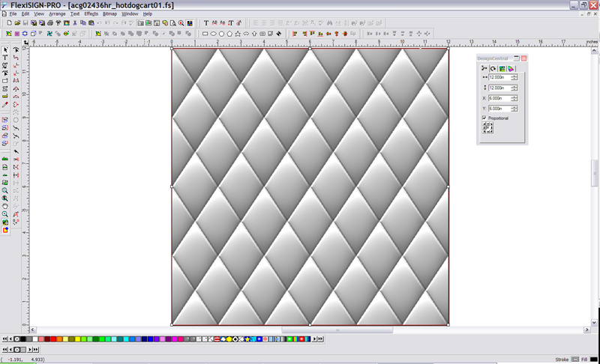The width and height of the screenshot is (600, 364).
Task: Open the Arrange menu
Action: pos(57,13)
